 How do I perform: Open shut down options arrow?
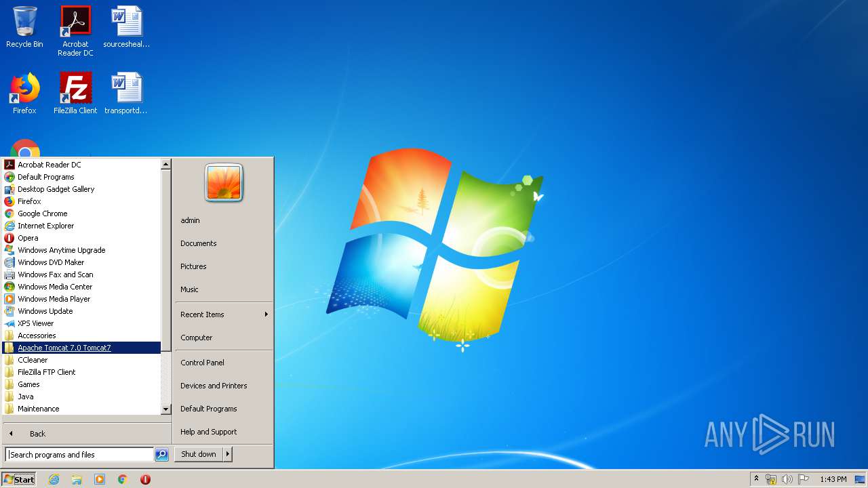[228, 454]
